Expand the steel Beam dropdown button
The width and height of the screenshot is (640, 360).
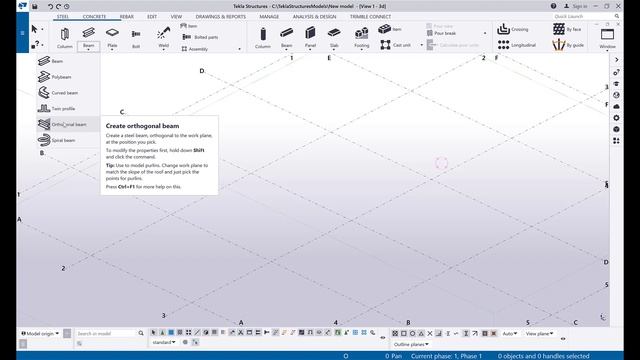click(89, 47)
